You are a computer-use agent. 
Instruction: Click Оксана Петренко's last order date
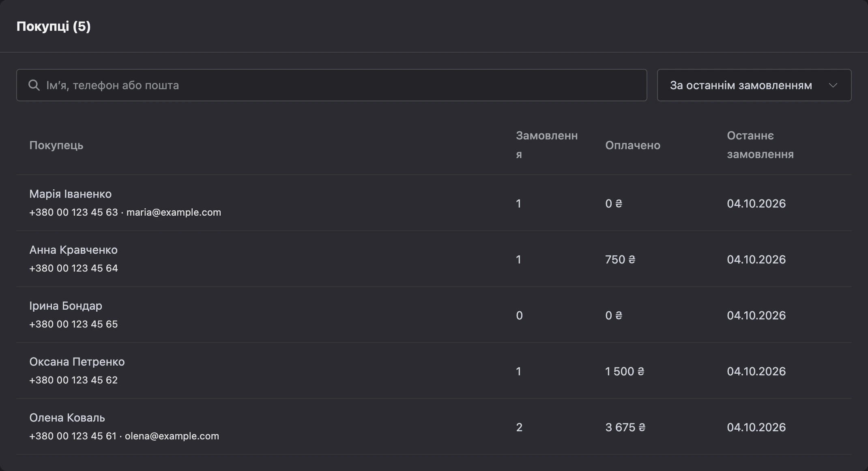pyautogui.click(x=756, y=371)
